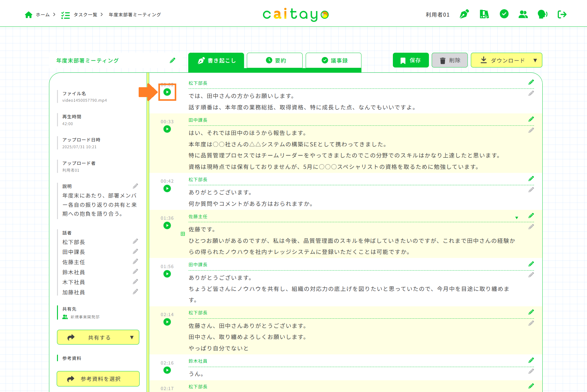
Task: Open speaker dropdown arrow on 佐藤主任 segment
Action: tap(517, 218)
